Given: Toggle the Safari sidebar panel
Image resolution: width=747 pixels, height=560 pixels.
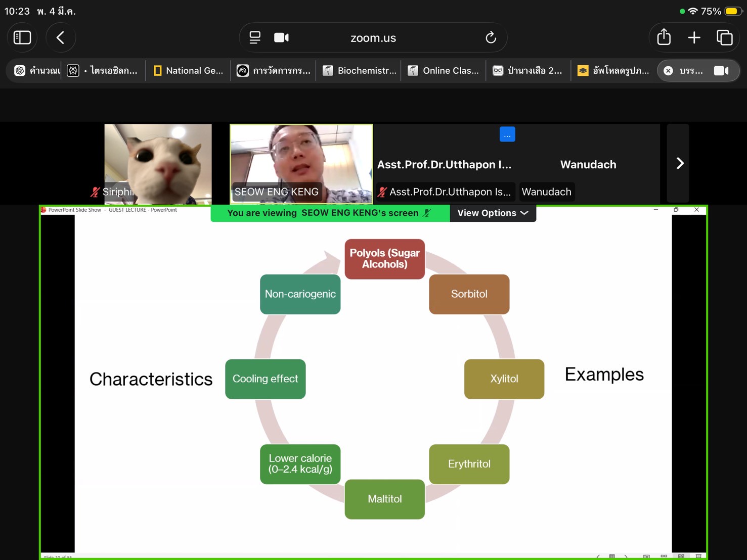Looking at the screenshot, I should point(22,38).
